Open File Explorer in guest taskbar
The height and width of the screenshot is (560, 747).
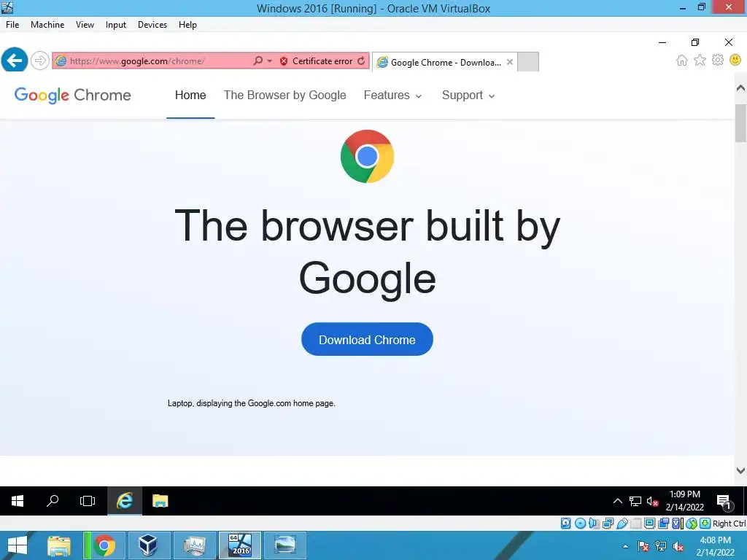pyautogui.click(x=160, y=501)
